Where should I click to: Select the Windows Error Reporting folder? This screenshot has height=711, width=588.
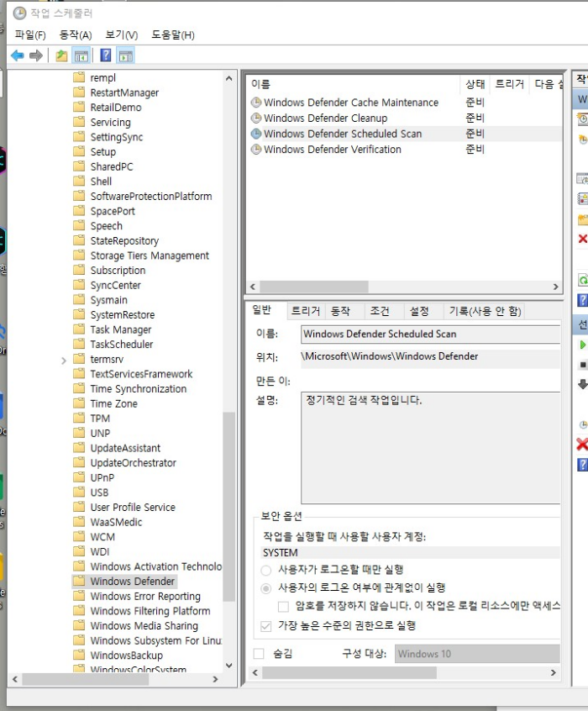pos(145,596)
